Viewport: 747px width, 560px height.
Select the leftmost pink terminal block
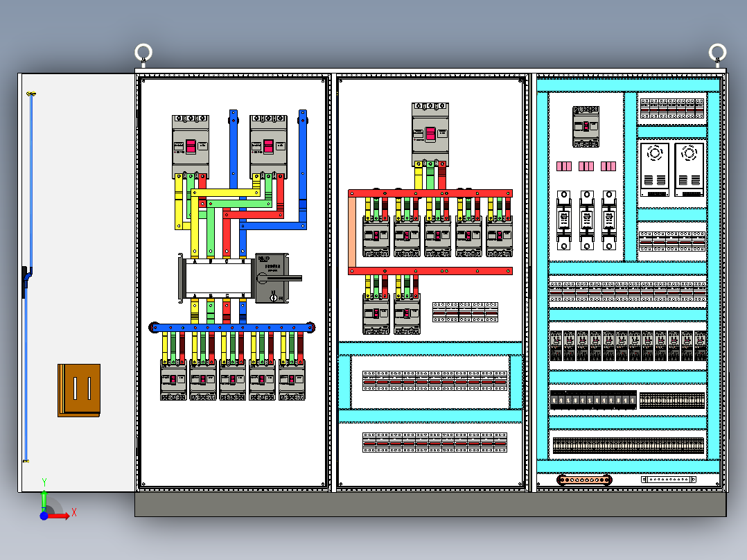(564, 166)
